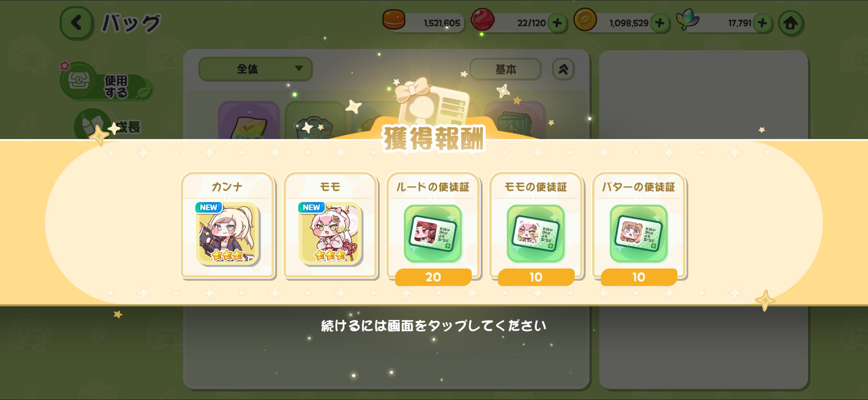Screen dimensions: 868x400
Task: Tap the バターの使徒証 item icon
Action: pos(638,233)
